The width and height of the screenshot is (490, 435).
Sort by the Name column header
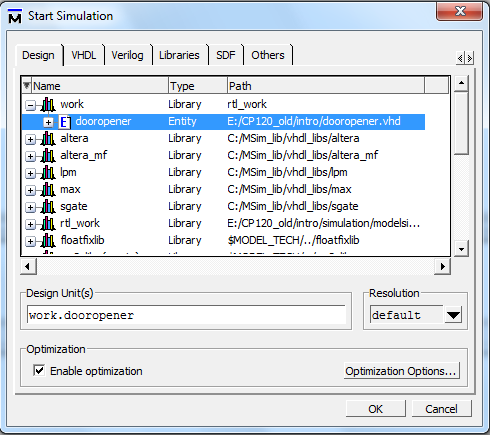pyautogui.click(x=100, y=86)
